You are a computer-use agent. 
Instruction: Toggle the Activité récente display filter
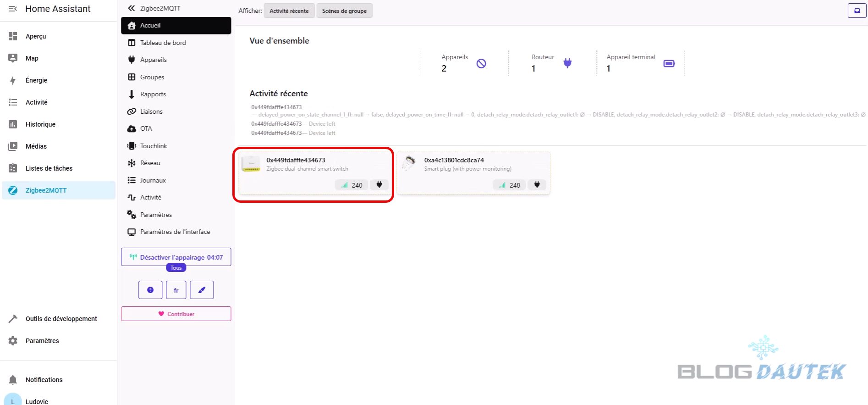[x=289, y=11]
